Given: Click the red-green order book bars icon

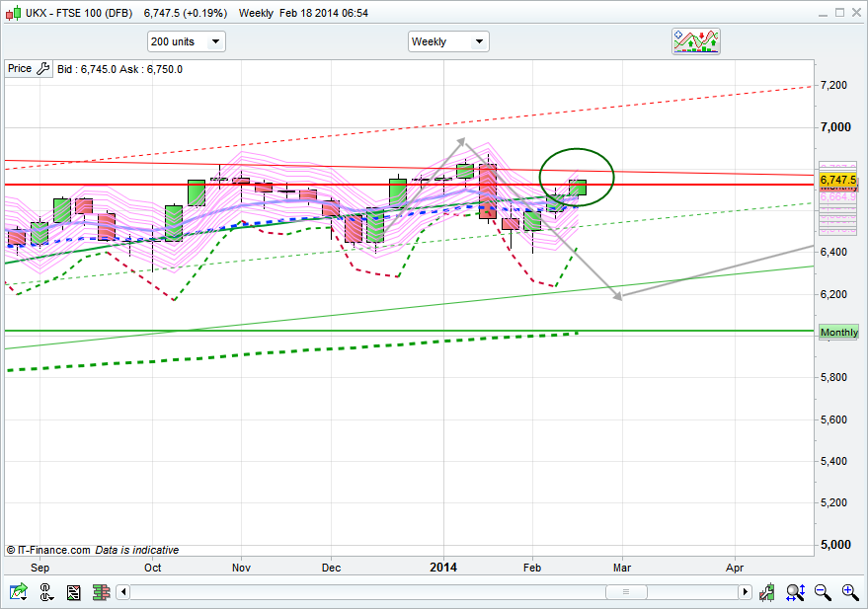Looking at the screenshot, I should [x=100, y=592].
